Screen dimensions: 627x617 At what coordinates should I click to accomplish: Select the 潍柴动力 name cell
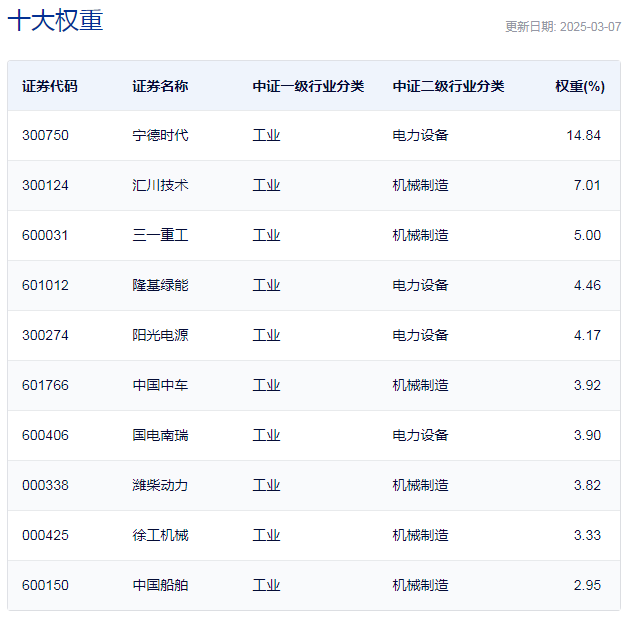point(160,485)
